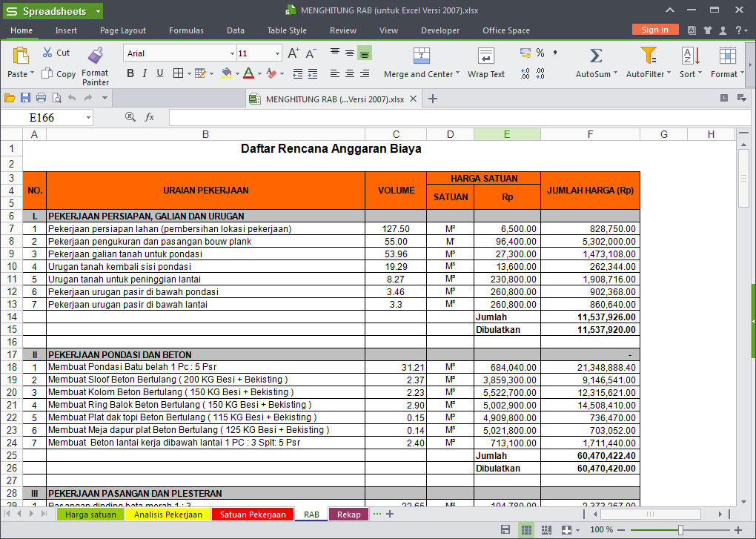Click in the formula bar input
The width and height of the screenshot is (756, 539).
pos(460,118)
